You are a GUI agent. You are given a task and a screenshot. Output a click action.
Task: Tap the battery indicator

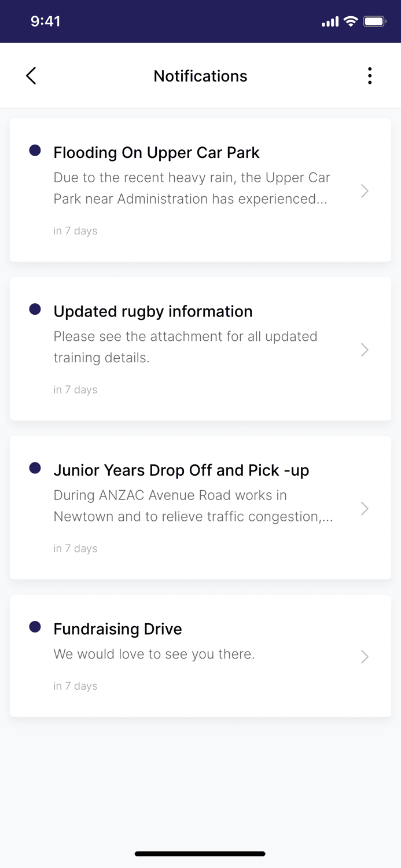tap(375, 21)
